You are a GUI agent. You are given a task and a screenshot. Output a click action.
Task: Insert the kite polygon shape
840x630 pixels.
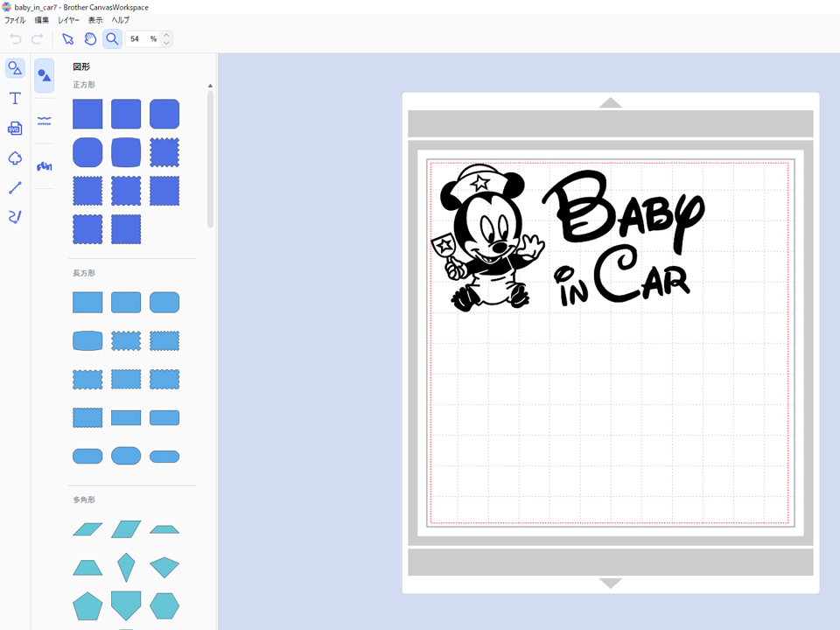coord(126,567)
